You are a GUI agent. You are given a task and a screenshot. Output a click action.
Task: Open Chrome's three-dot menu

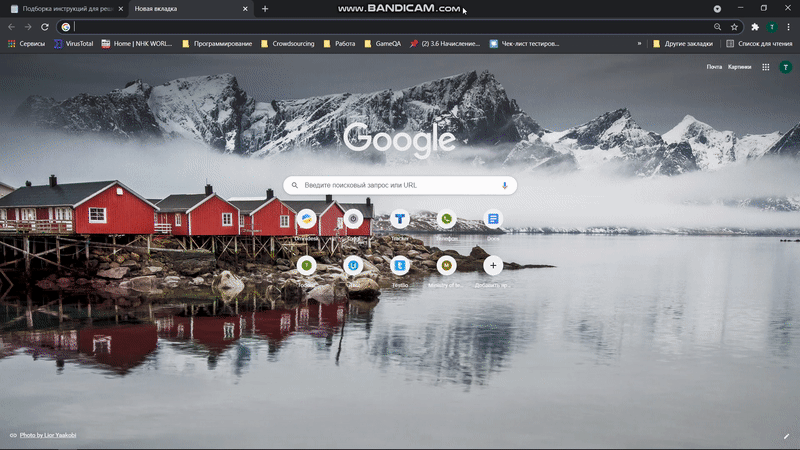click(x=788, y=27)
